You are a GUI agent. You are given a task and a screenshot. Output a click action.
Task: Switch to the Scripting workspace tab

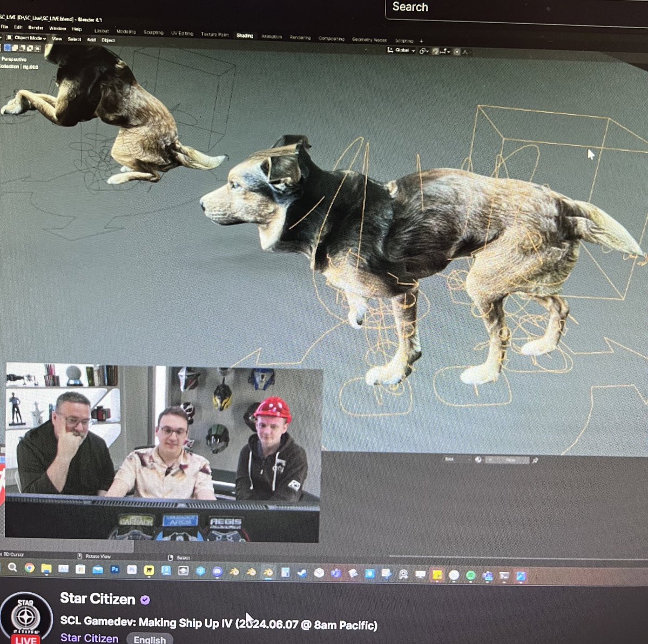(404, 40)
